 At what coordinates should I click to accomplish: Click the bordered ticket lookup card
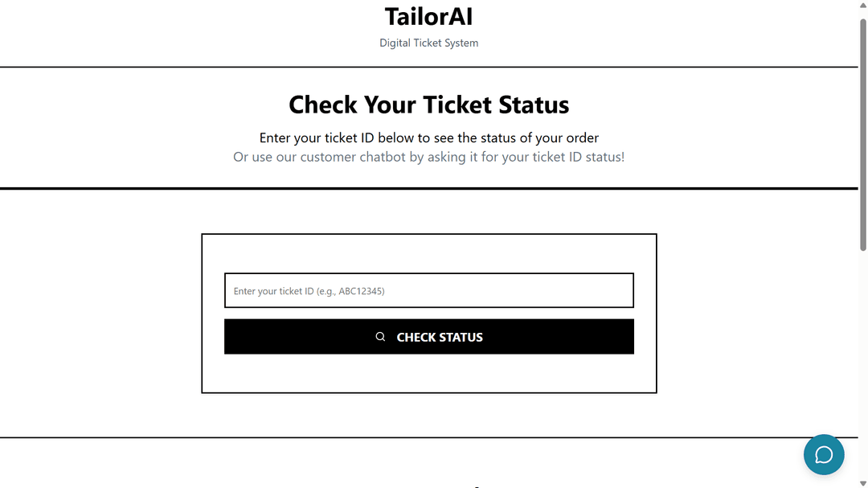pyautogui.click(x=428, y=374)
